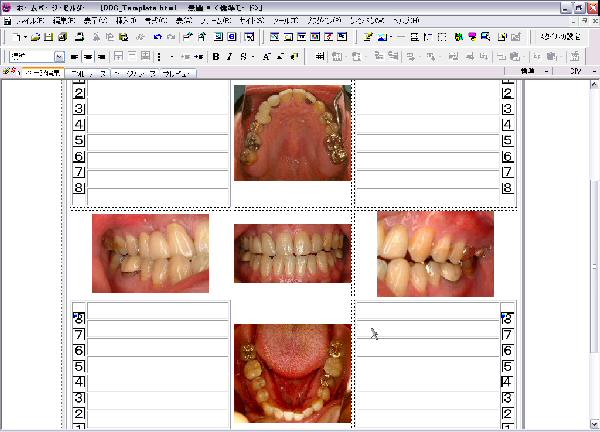Click the Save floppy disk icon
600x432 pixels.
[49, 37]
